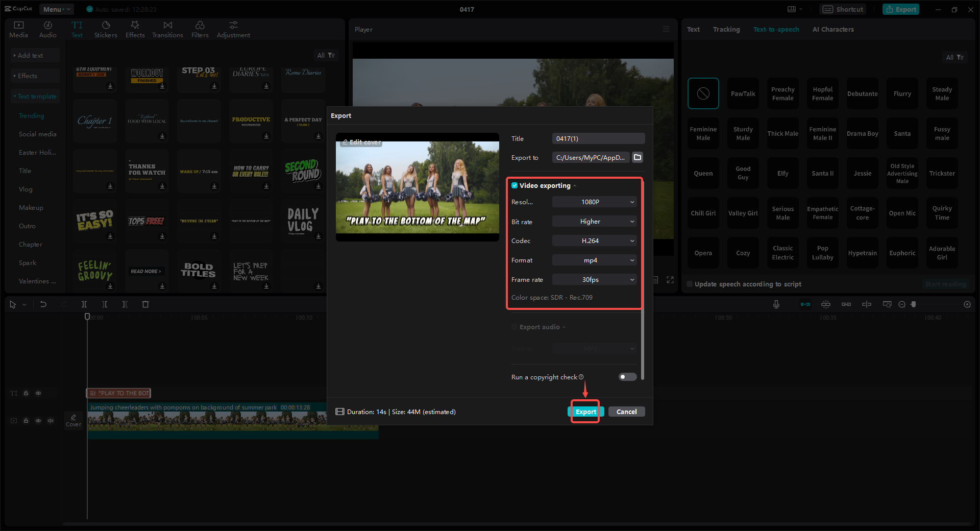
Task: Choose the PawTalk voice
Action: click(x=743, y=93)
